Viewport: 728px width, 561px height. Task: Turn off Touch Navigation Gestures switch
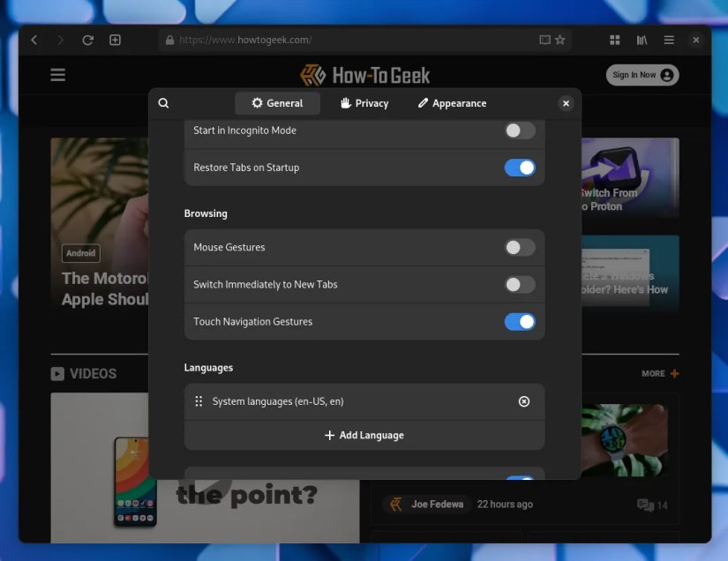pos(520,322)
